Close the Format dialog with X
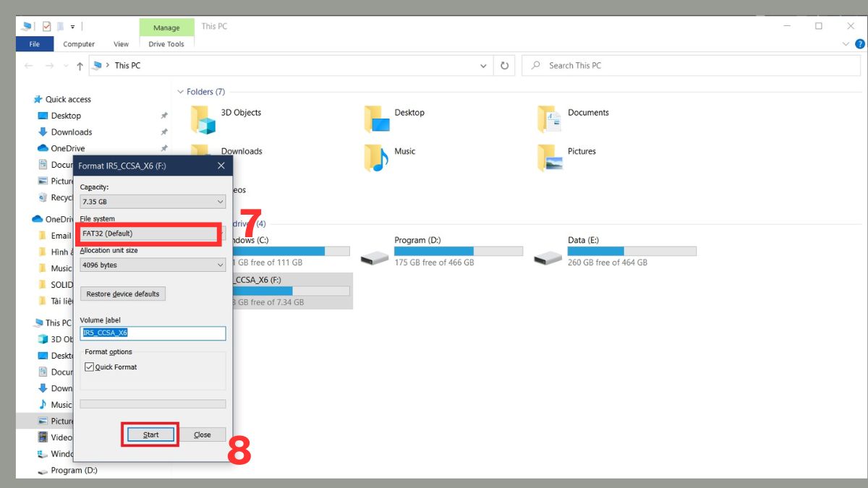This screenshot has height=488, width=868. (221, 166)
